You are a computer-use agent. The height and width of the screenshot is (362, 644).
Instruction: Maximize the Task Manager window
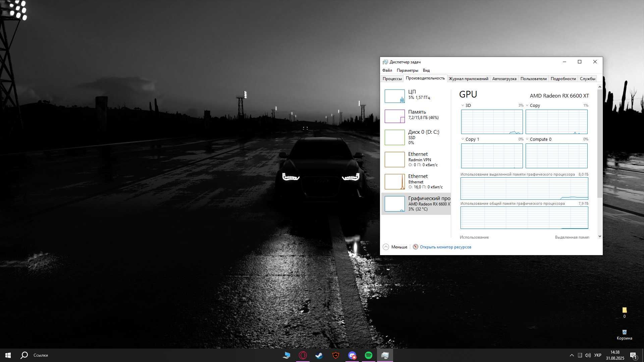(579, 62)
